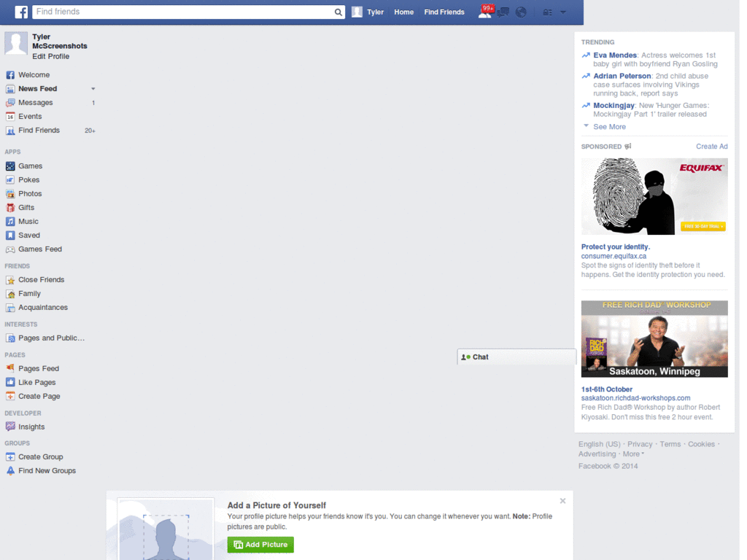Click the Pokes app icon
Image resolution: width=747 pixels, height=560 pixels.
coord(10,179)
